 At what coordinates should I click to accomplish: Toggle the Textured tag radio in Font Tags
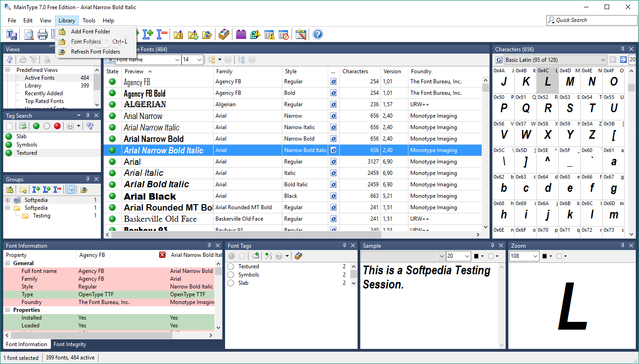point(231,266)
